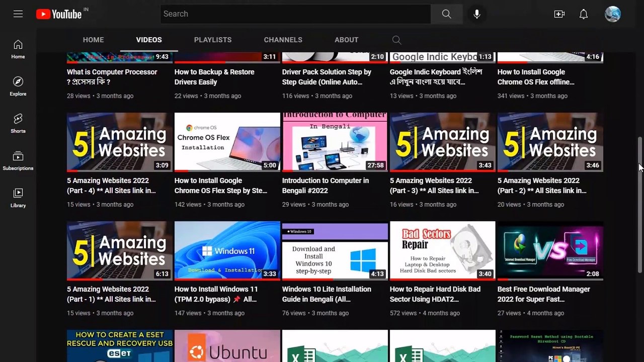Open 'Best Free Download Manager 2022' title
The image size is (644, 362).
(544, 294)
